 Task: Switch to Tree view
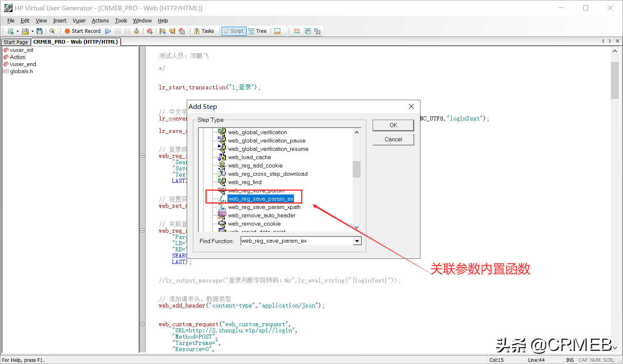coord(257,31)
